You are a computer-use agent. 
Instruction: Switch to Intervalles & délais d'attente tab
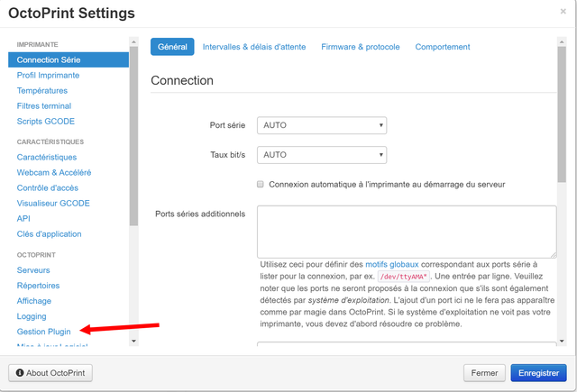pyautogui.click(x=254, y=47)
